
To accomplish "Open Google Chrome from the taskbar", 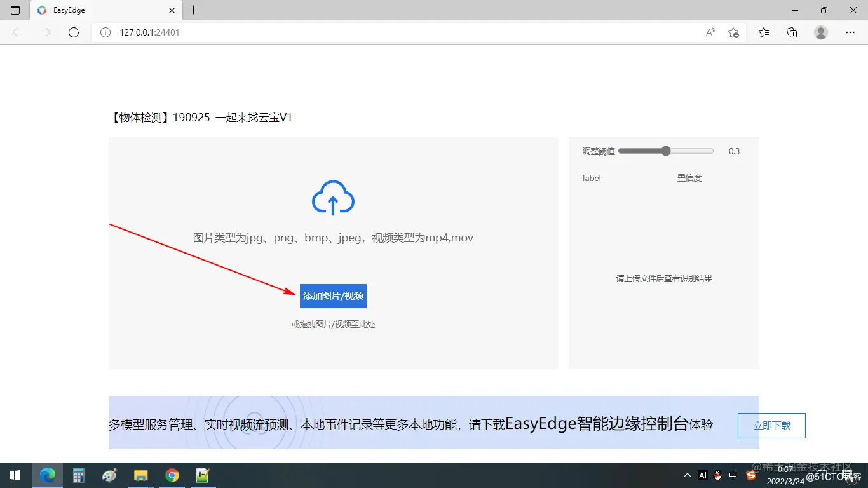I will pos(172,475).
